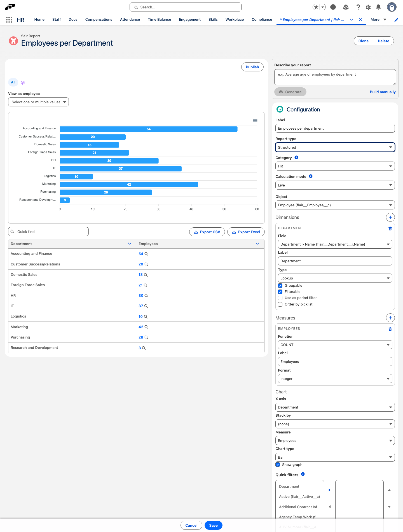Viewport: 403px width, 532px height.
Task: Open the More navigation menu
Action: point(378,20)
